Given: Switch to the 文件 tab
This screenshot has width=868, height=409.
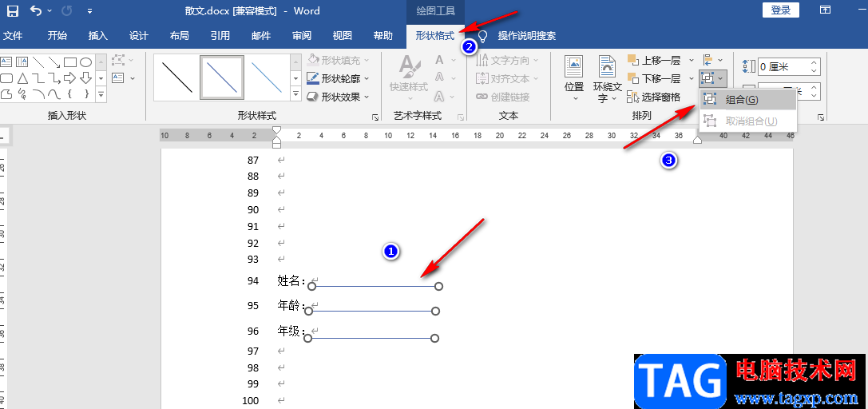Looking at the screenshot, I should click(12, 36).
